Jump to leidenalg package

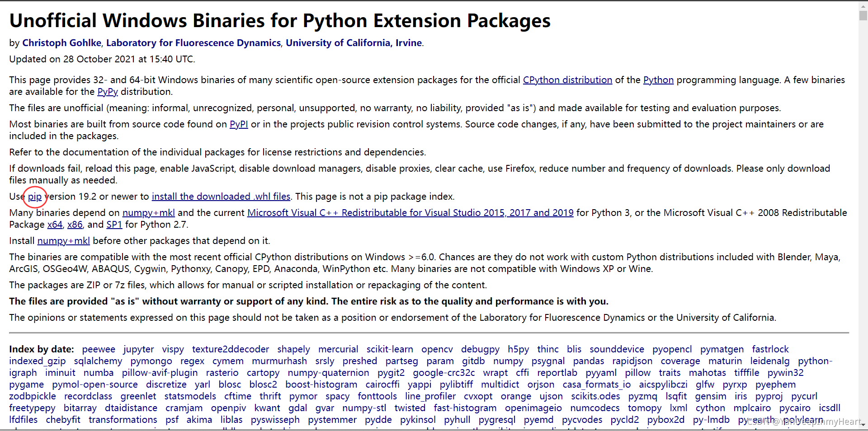click(x=770, y=361)
